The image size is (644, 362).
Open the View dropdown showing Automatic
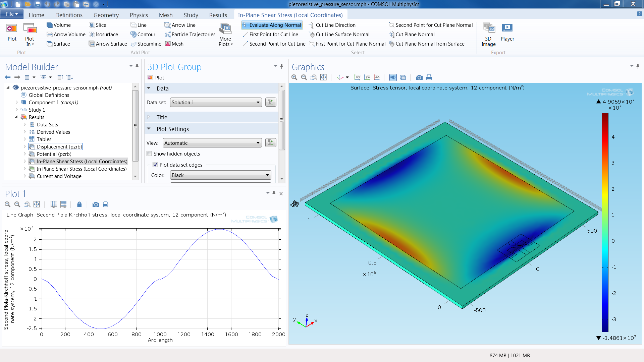point(212,143)
